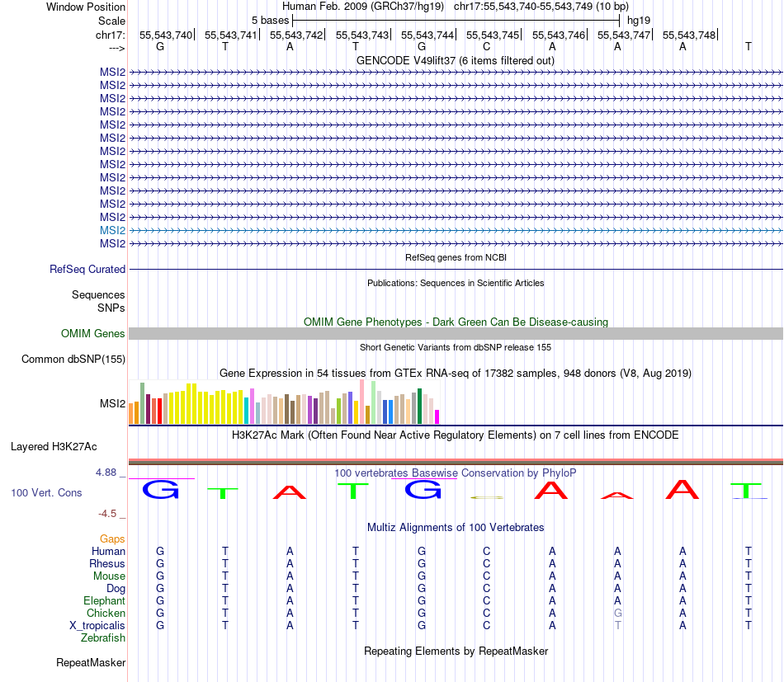Click the 'Layered H3K27Ac' label

[54, 447]
